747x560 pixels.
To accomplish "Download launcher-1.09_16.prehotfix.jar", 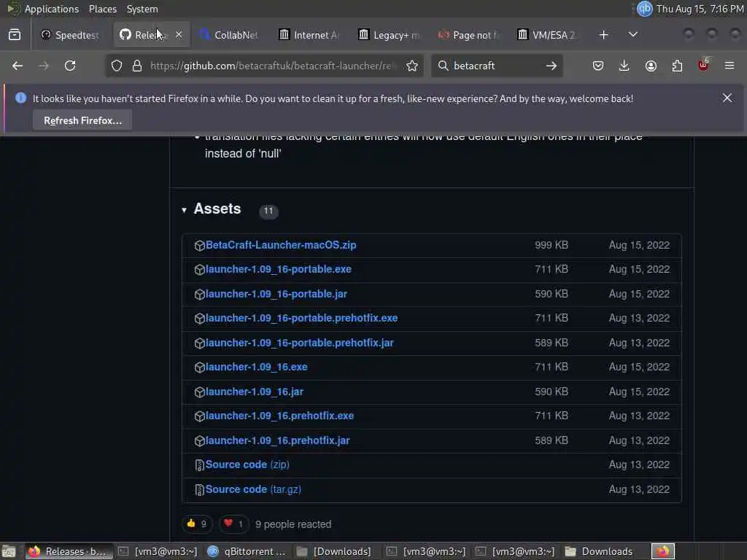I will point(278,441).
